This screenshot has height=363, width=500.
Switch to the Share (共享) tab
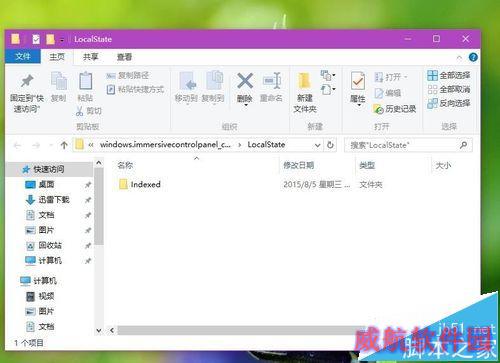(x=91, y=57)
